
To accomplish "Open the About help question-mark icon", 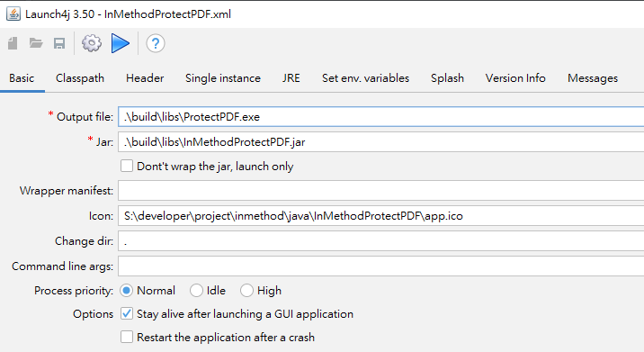I will point(156,43).
